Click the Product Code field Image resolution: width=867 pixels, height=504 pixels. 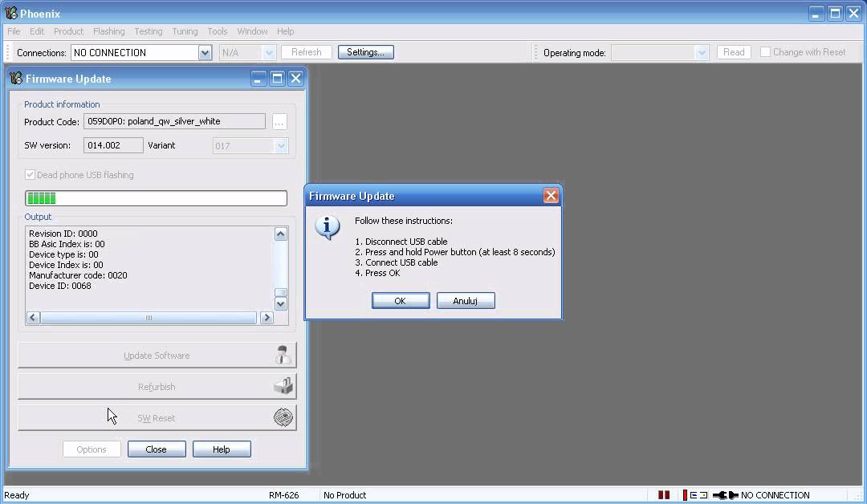pos(174,121)
